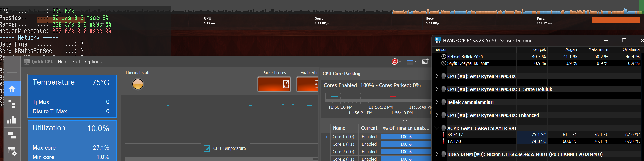Click the chip icon beside Bellek Zamanlamaları
The height and width of the screenshot is (161, 644).
pyautogui.click(x=444, y=102)
